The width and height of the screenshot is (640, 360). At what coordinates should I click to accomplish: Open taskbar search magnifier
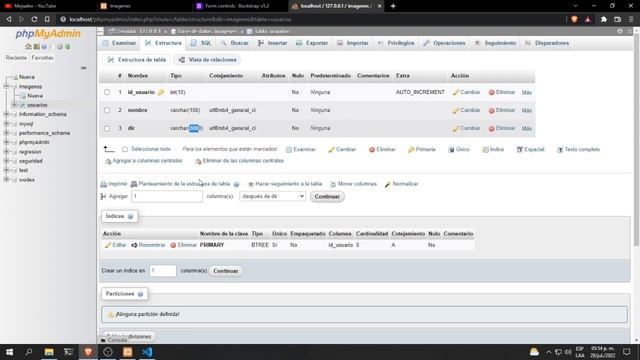point(29,352)
